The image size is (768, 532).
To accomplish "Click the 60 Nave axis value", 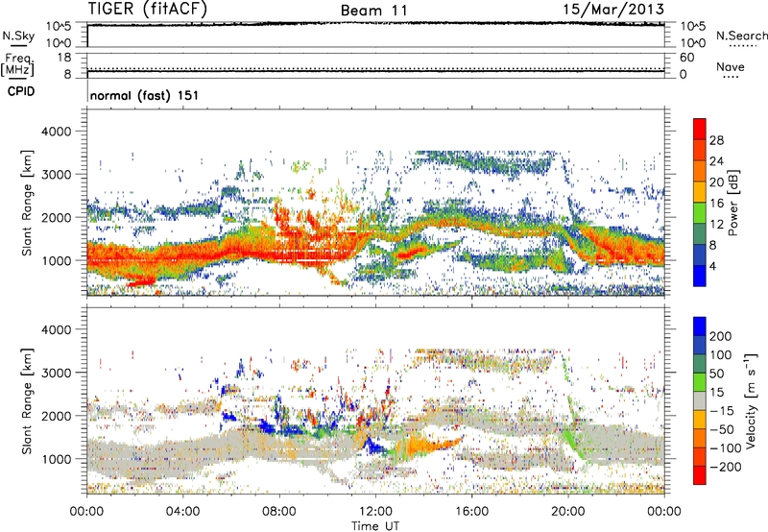I will tap(687, 58).
